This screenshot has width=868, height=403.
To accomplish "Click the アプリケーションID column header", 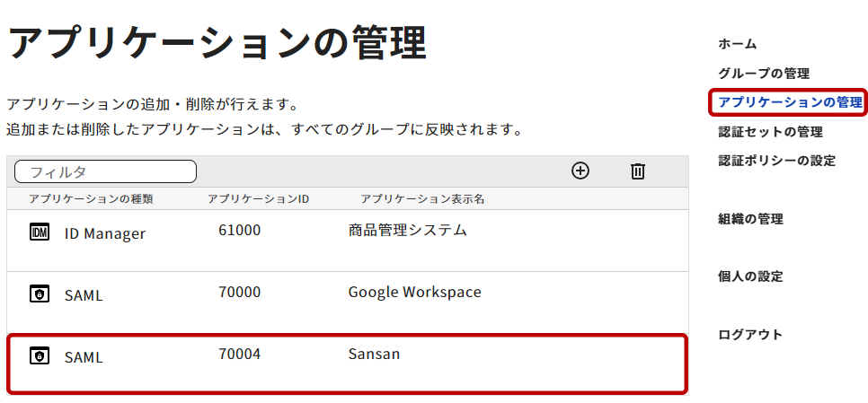I will [x=258, y=199].
